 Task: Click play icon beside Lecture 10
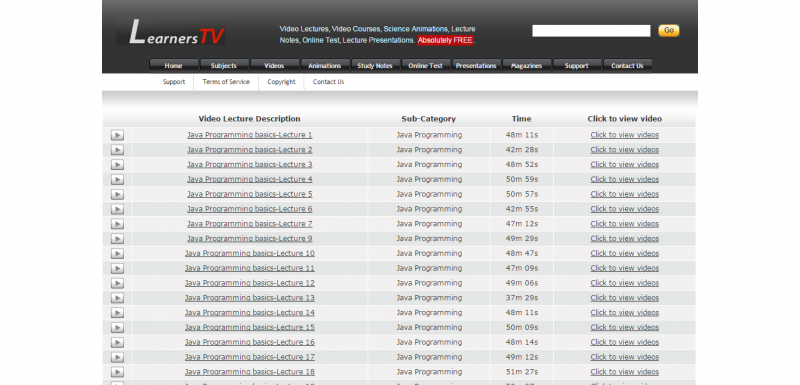point(117,253)
